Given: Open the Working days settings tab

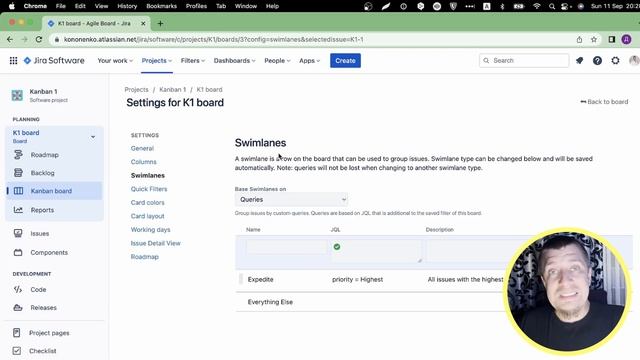Looking at the screenshot, I should coord(150,229).
